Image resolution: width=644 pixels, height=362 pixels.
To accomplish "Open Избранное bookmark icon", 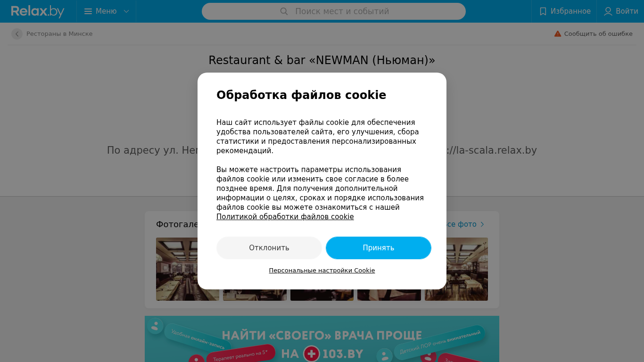I will (x=543, y=11).
